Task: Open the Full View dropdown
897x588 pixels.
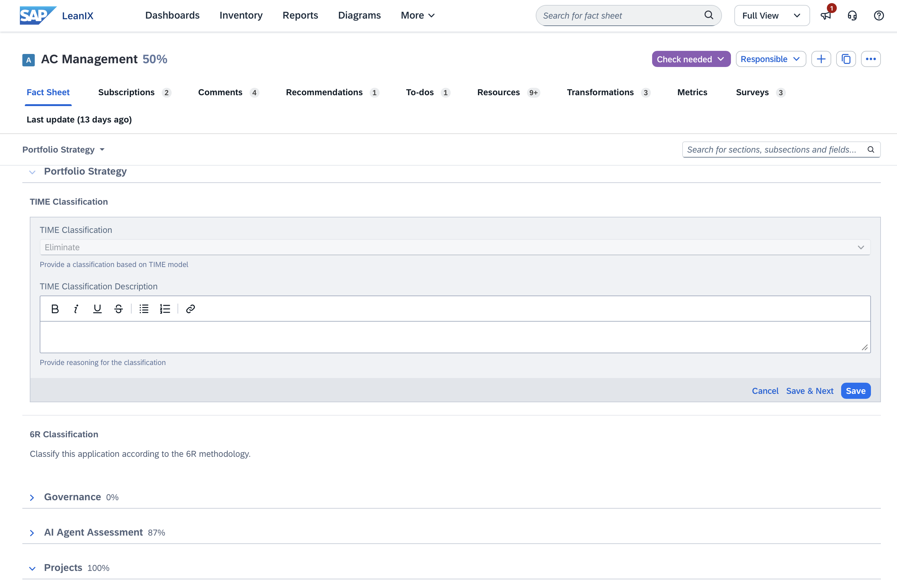Action: (772, 16)
